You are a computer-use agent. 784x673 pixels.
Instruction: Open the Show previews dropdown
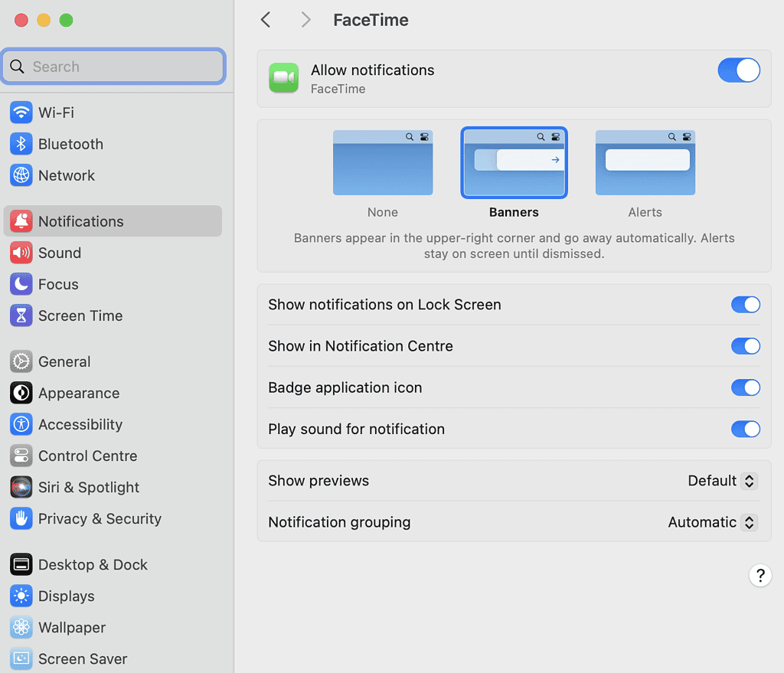[x=720, y=480]
